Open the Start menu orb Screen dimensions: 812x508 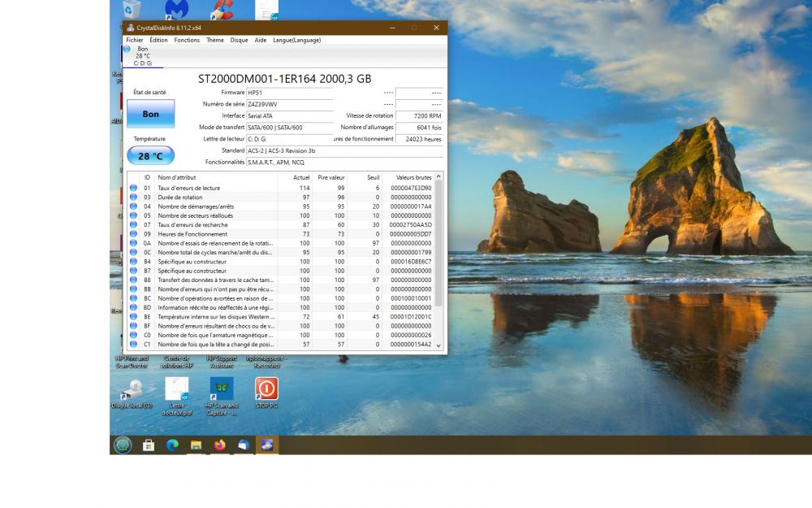point(123,445)
